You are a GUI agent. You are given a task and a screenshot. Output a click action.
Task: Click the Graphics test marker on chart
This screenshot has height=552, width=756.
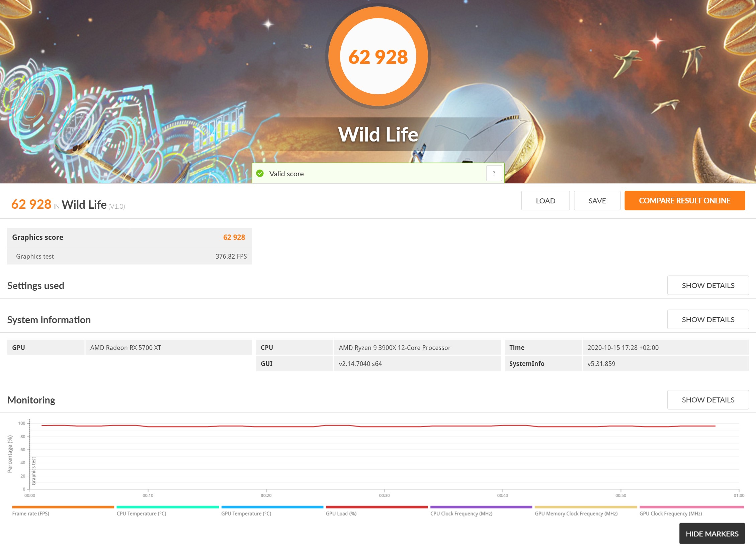(x=34, y=471)
